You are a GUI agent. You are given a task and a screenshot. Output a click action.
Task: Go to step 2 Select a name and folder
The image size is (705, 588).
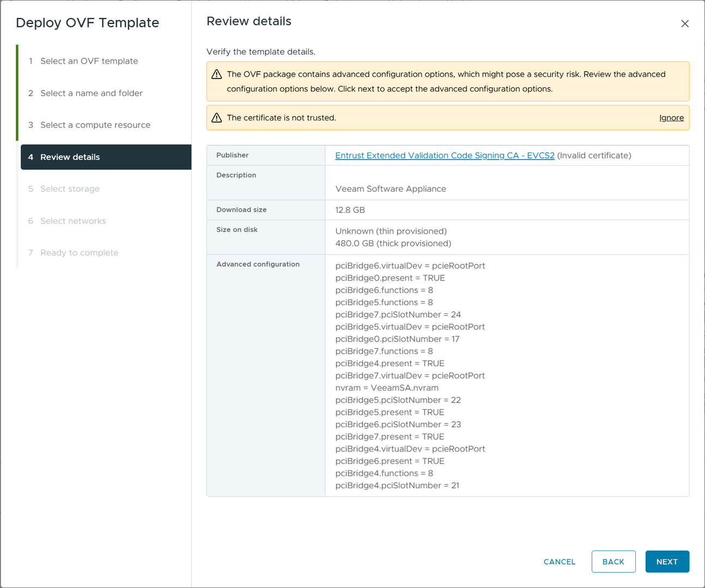coord(91,93)
